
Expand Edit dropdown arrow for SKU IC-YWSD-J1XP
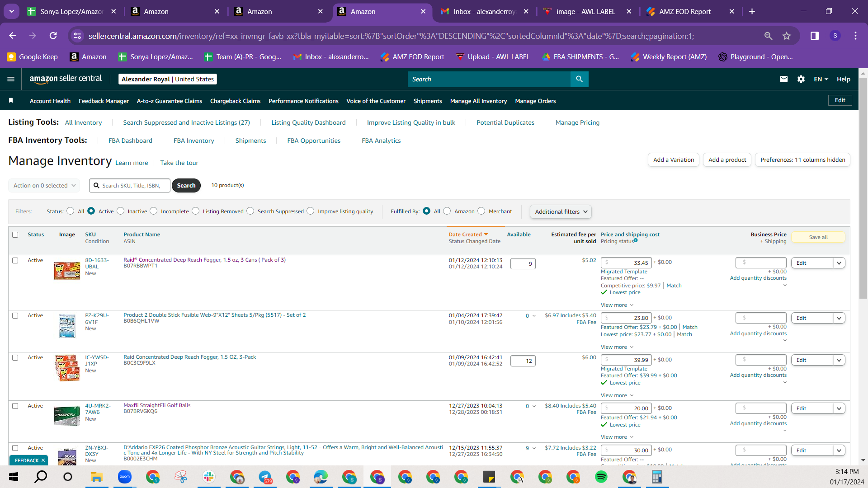[840, 360]
